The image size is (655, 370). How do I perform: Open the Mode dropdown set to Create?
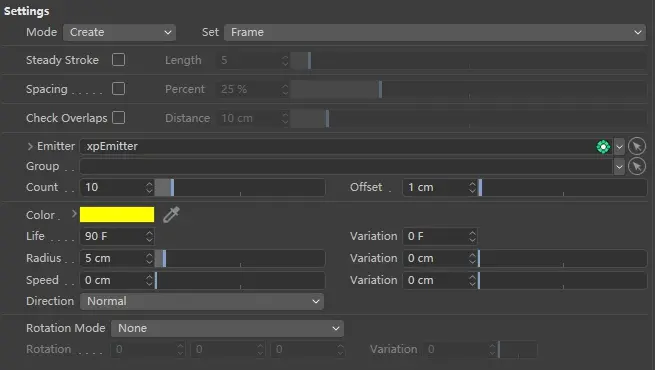(x=119, y=32)
